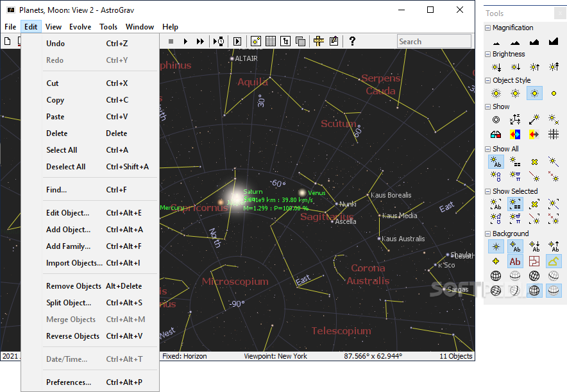
Task: Click the brightness decrease double-arrow icon
Action: [x=496, y=67]
